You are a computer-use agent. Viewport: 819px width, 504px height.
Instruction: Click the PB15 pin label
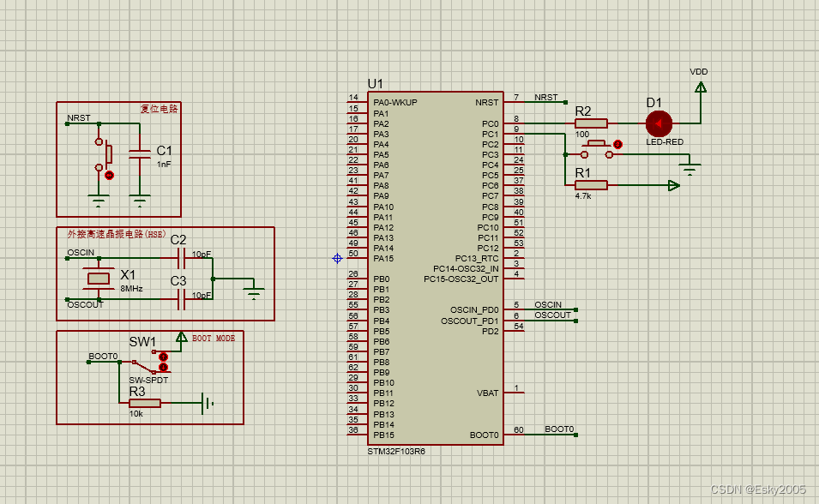pos(383,435)
